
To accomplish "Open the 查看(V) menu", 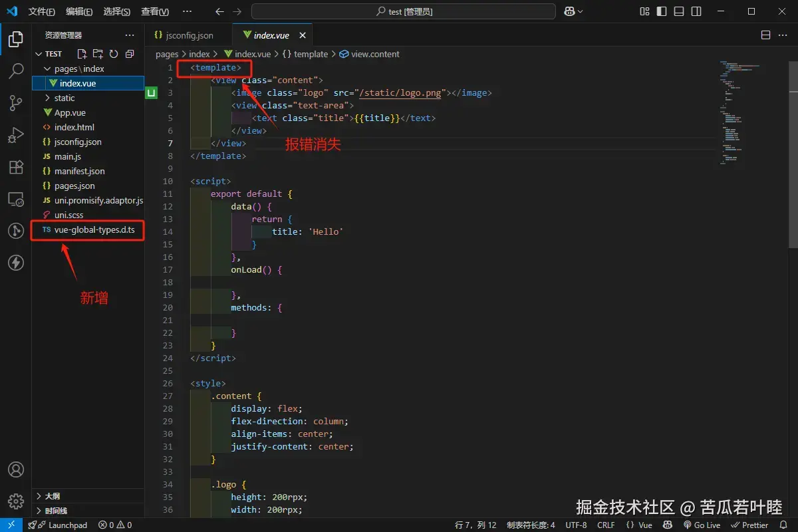I will [155, 11].
